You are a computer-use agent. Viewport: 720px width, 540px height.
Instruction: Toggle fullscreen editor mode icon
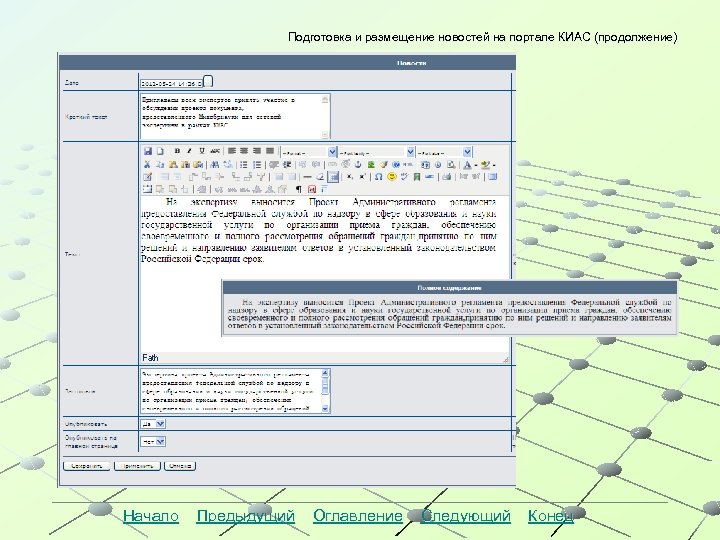493,177
